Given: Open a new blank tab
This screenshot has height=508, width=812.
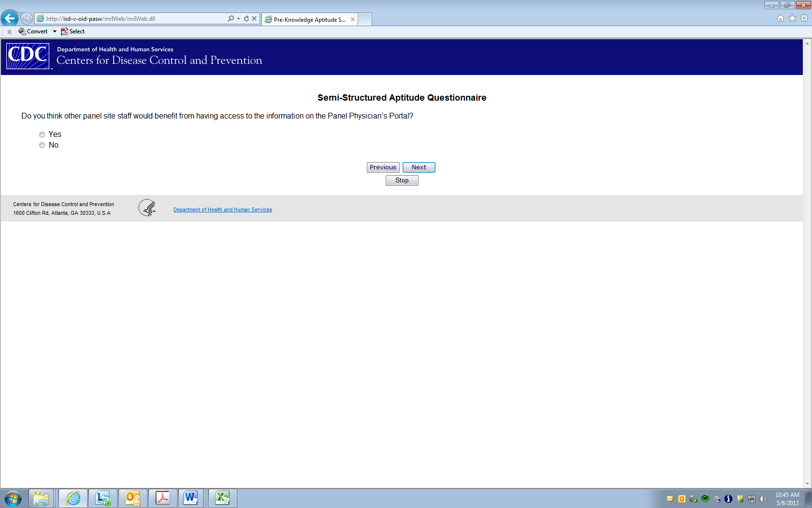Looking at the screenshot, I should pos(365,19).
